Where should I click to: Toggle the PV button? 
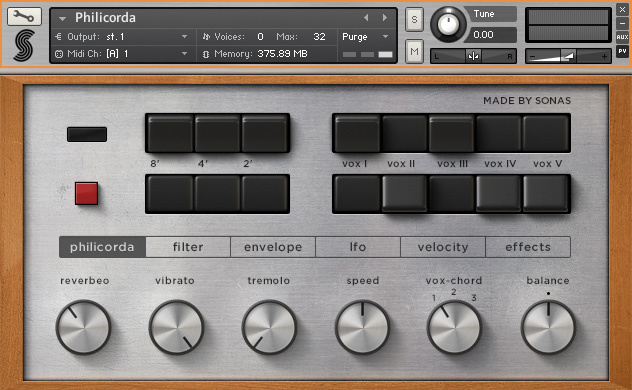click(x=622, y=51)
